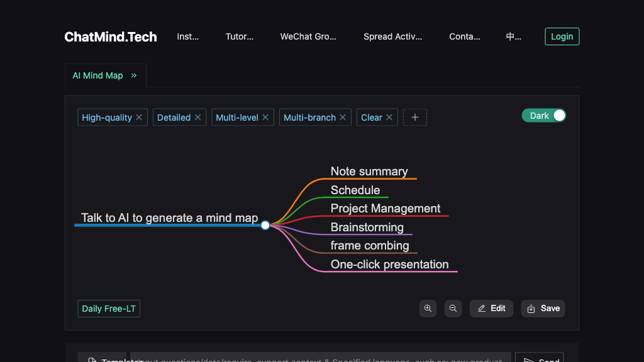Save the mind map
The image size is (644, 362).
click(543, 309)
